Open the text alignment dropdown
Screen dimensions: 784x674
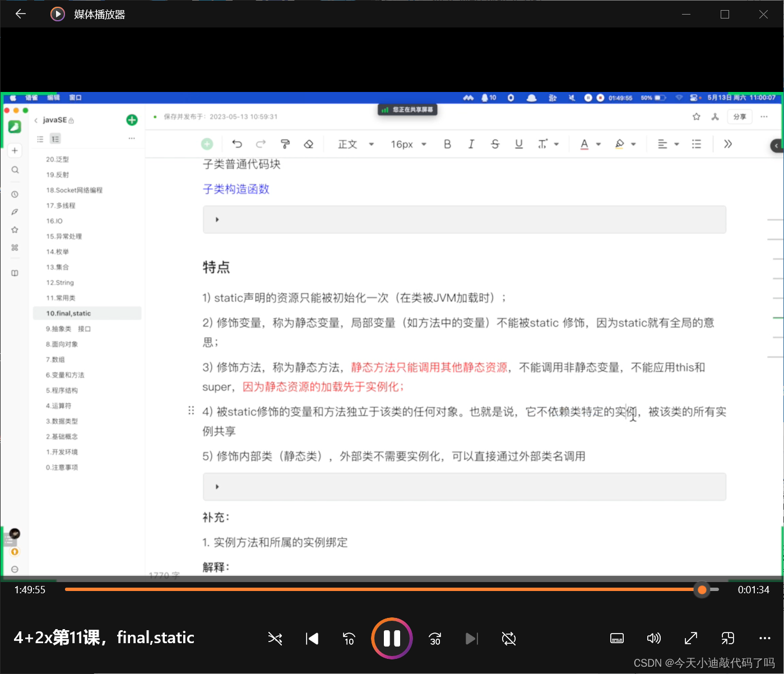(x=668, y=144)
